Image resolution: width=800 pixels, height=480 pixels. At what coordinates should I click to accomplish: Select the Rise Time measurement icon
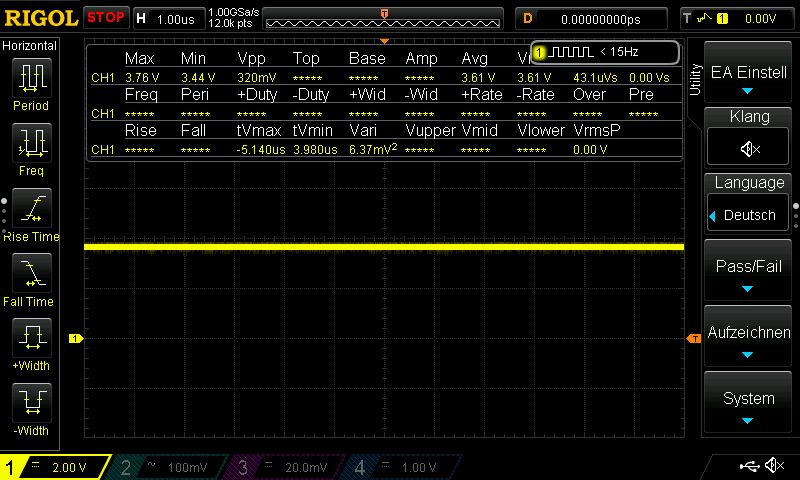pos(31,208)
